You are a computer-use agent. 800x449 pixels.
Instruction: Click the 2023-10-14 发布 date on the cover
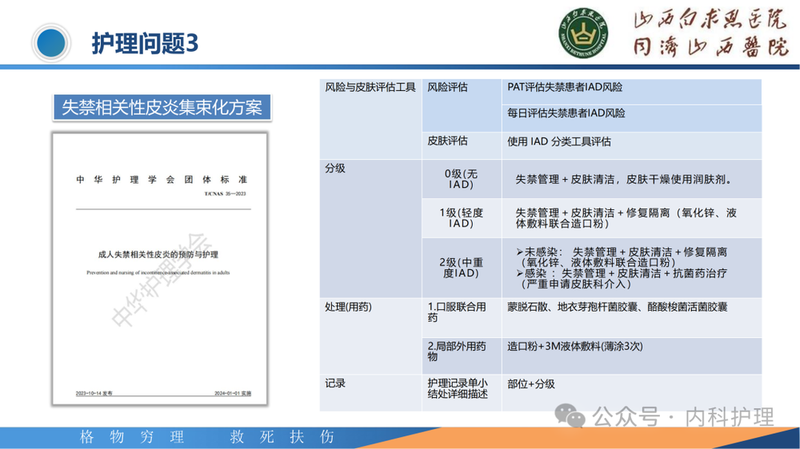(94, 393)
